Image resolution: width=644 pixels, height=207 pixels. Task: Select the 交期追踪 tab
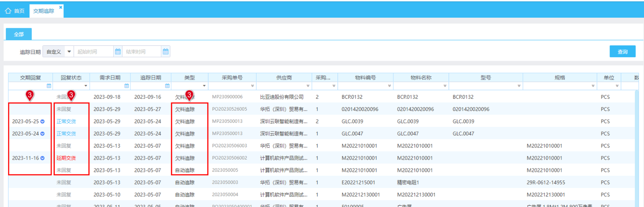pyautogui.click(x=44, y=11)
